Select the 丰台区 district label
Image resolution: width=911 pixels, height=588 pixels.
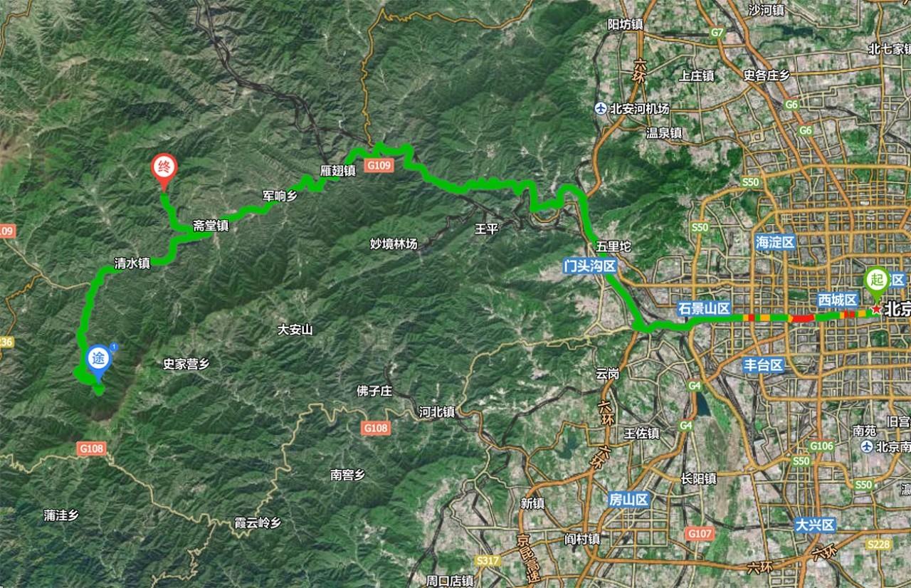click(x=763, y=366)
